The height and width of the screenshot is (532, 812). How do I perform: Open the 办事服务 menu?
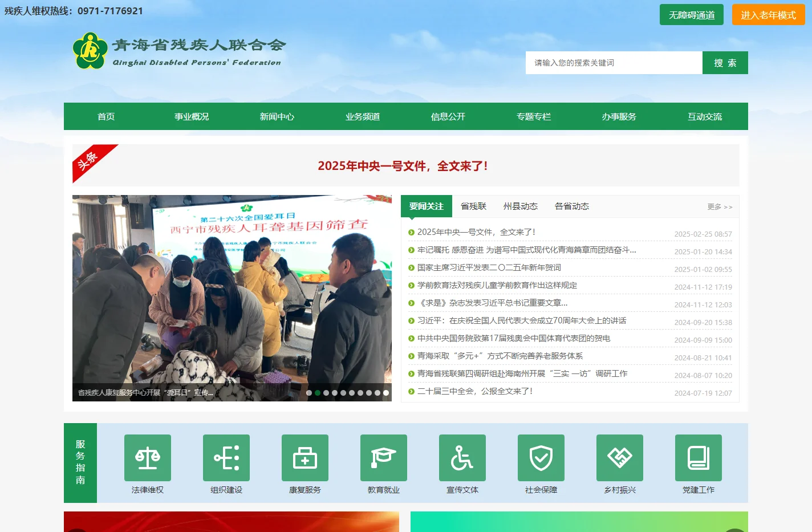click(619, 116)
